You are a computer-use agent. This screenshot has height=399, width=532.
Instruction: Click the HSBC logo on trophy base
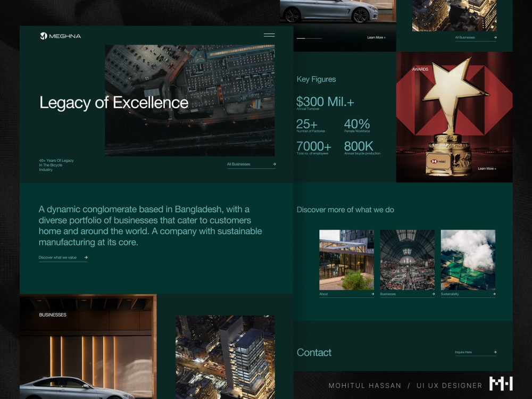pos(438,161)
